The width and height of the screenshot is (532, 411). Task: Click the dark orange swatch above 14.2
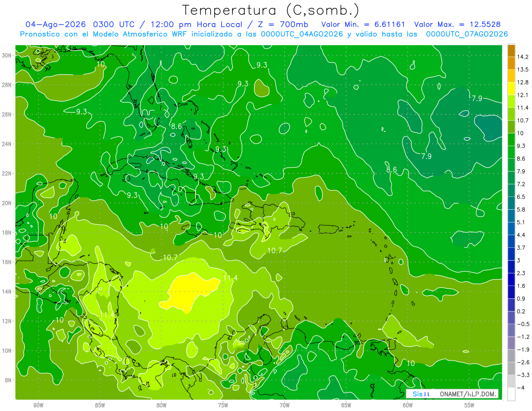tap(511, 51)
